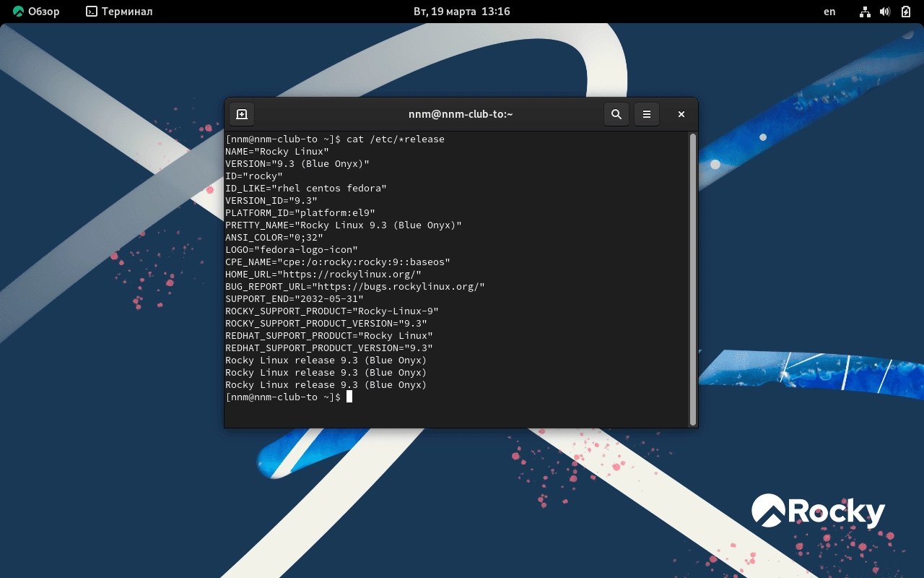Open the Обзор activities overview

(36, 12)
